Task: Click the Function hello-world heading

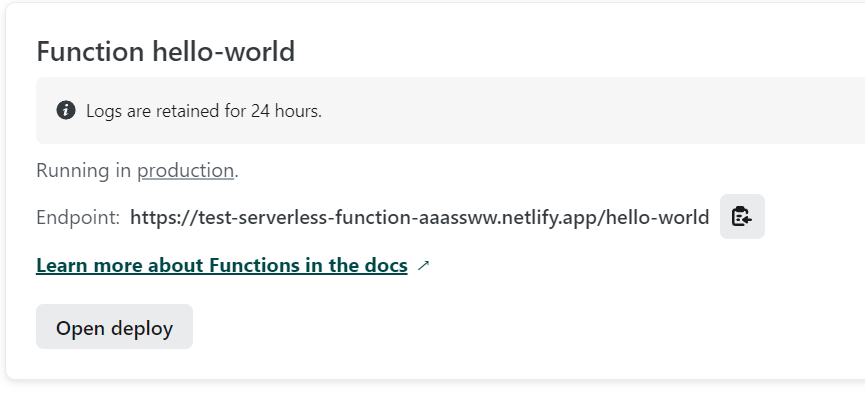Action: click(165, 51)
